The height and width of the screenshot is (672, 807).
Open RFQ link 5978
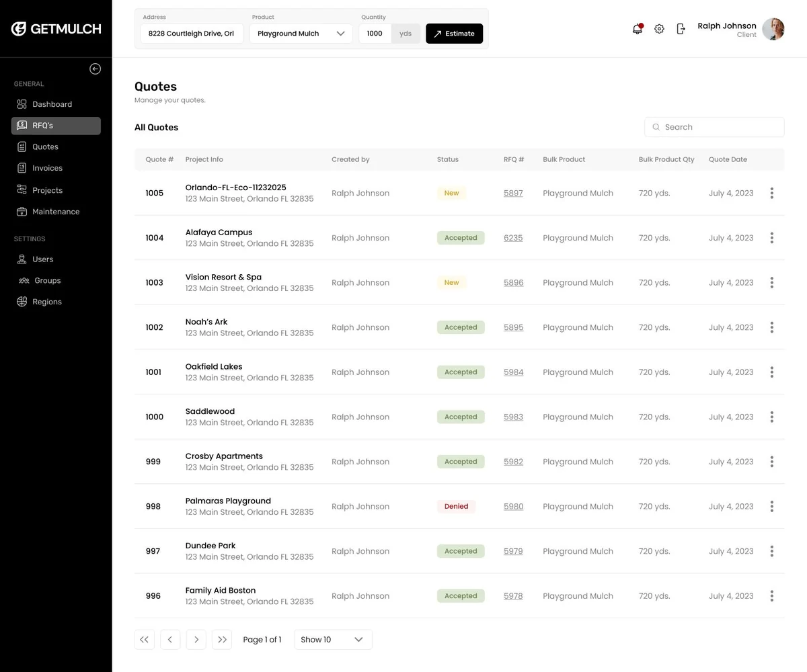click(x=513, y=596)
